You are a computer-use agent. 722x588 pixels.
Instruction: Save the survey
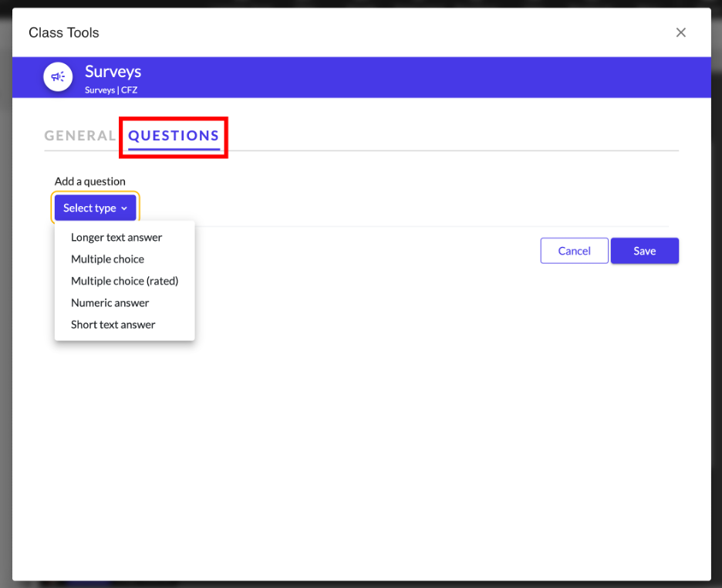644,251
